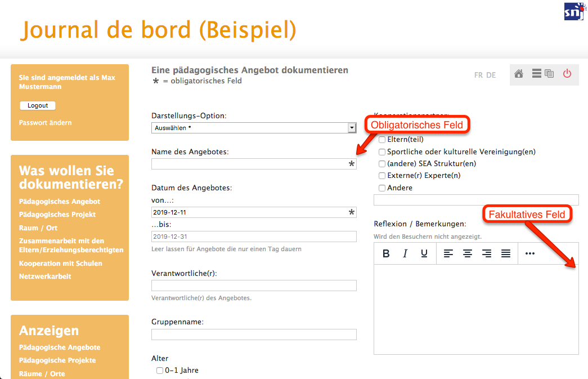
Task: Document a Pädagogisches Angebot
Action: point(60,202)
